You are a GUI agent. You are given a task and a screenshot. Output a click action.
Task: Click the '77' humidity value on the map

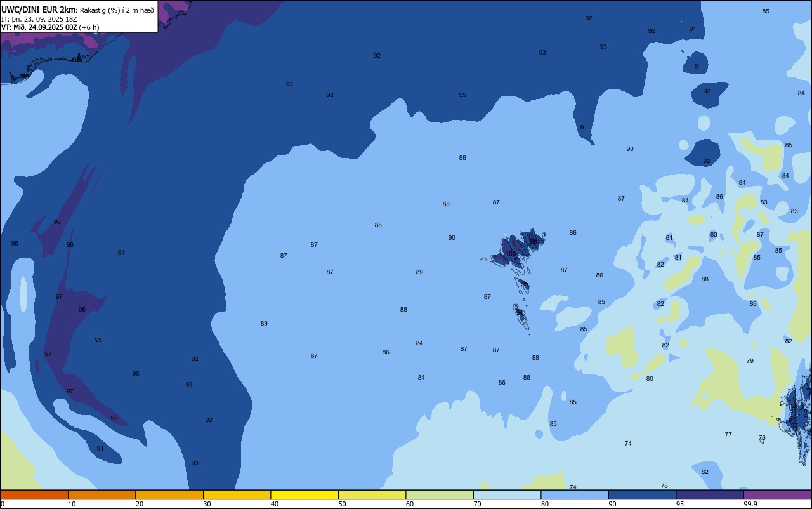[728, 435]
